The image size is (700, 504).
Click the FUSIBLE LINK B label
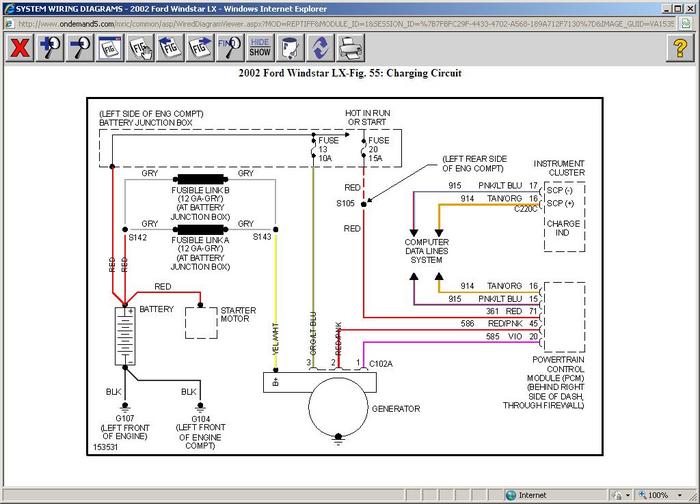[x=200, y=190]
